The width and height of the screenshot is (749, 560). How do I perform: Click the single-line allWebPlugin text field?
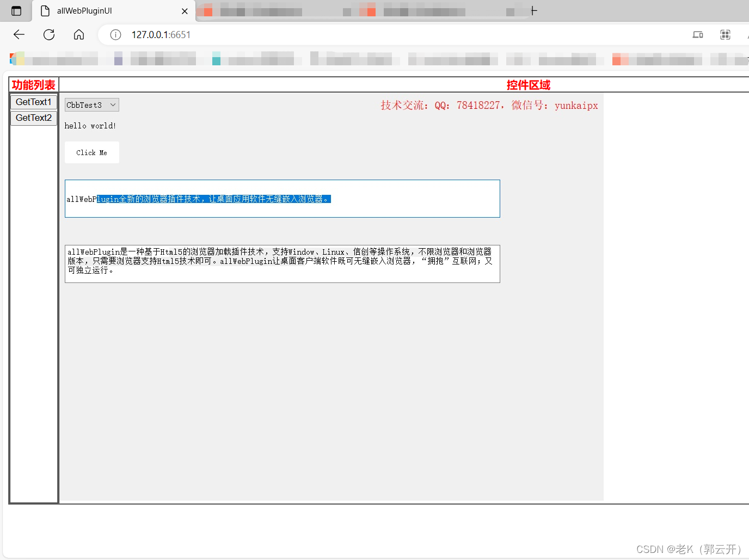click(283, 199)
